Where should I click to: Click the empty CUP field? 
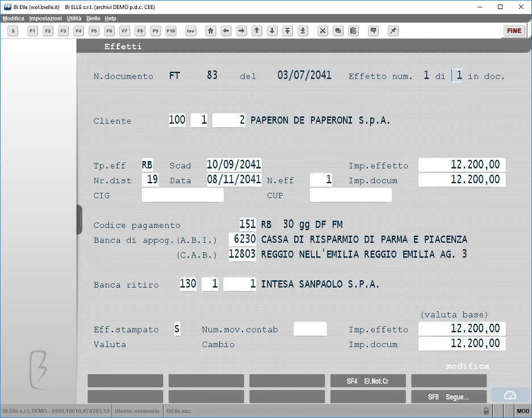point(350,195)
